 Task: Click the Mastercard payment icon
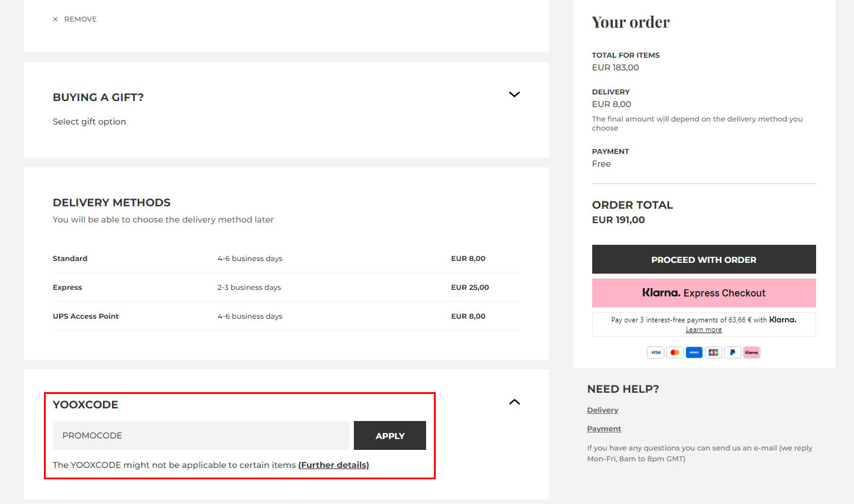pyautogui.click(x=675, y=352)
